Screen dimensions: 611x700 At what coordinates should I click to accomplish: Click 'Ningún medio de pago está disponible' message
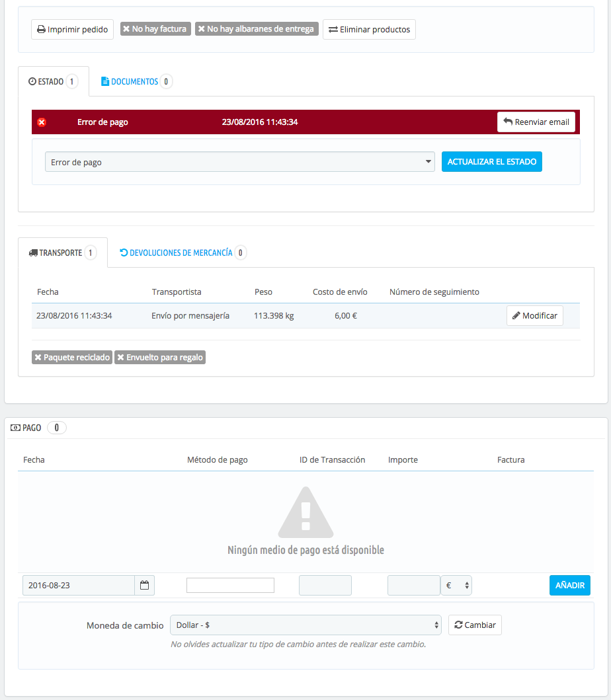click(306, 550)
